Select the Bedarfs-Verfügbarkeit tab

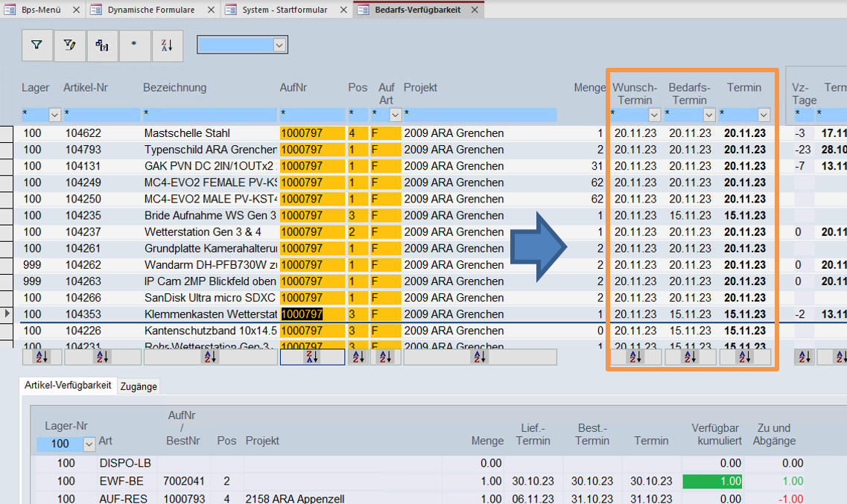tap(418, 10)
